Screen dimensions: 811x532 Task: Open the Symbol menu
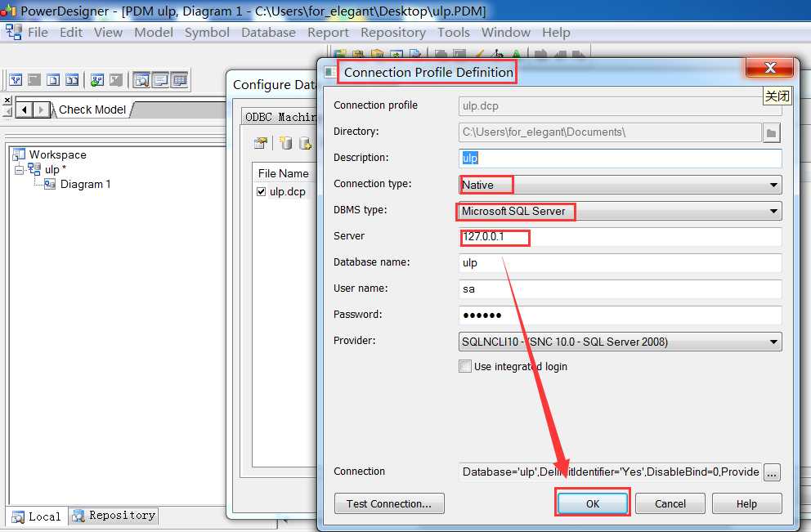(207, 32)
